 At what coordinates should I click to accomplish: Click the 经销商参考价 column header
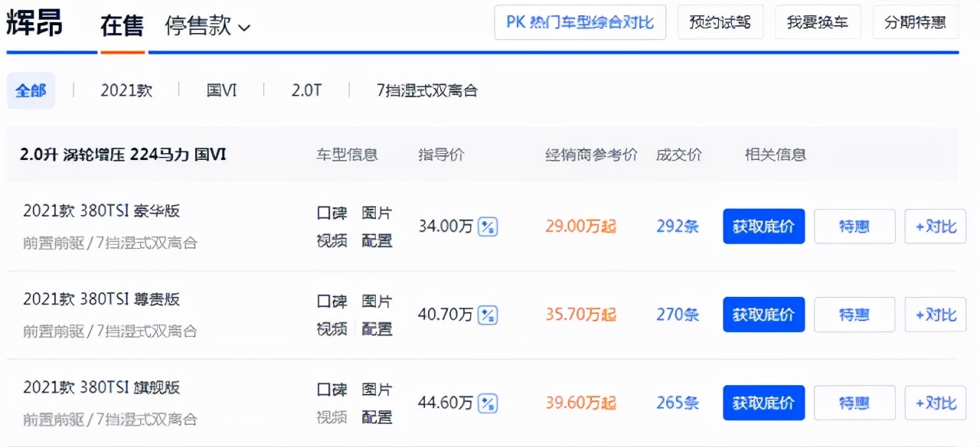pos(592,155)
